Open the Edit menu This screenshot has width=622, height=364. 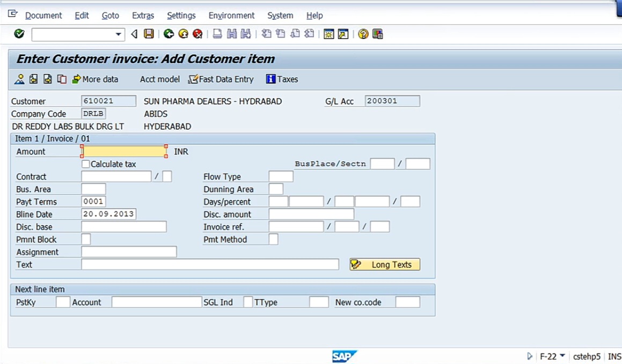point(82,16)
